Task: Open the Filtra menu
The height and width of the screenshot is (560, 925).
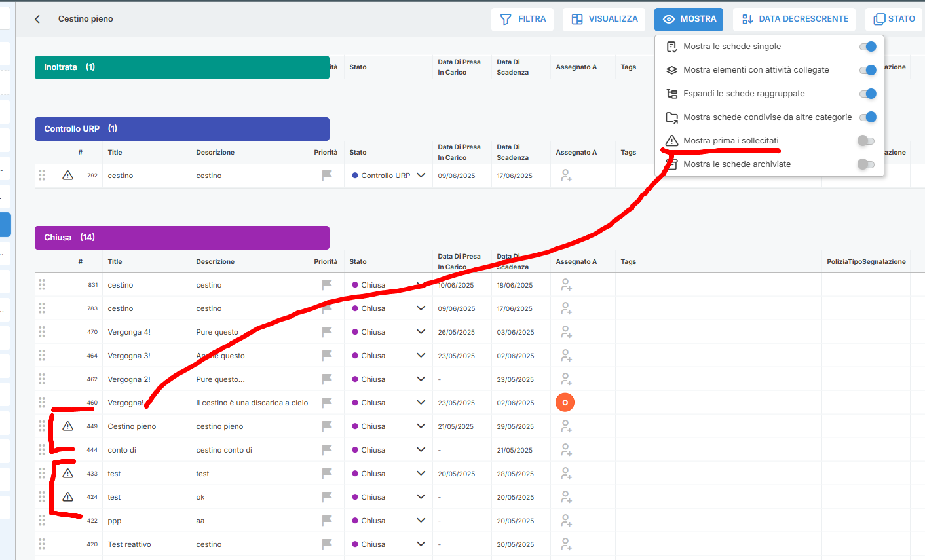Action: click(x=523, y=19)
